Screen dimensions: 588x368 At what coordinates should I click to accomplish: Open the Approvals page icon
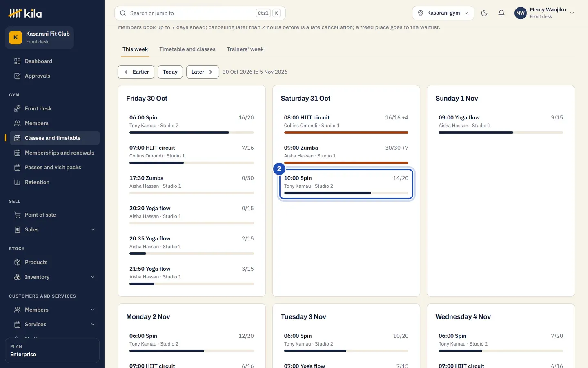pyautogui.click(x=17, y=76)
